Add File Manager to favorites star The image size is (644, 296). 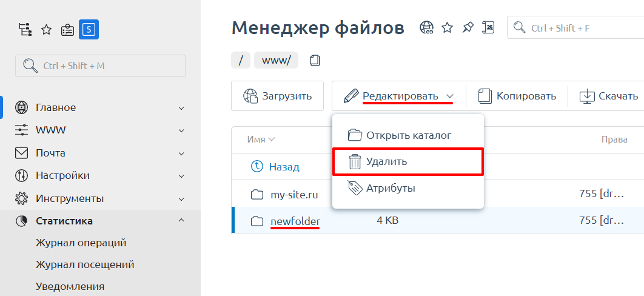click(447, 27)
